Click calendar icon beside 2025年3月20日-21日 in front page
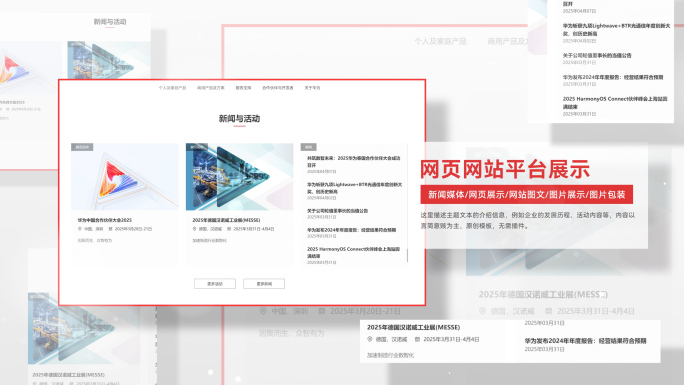 [110, 229]
